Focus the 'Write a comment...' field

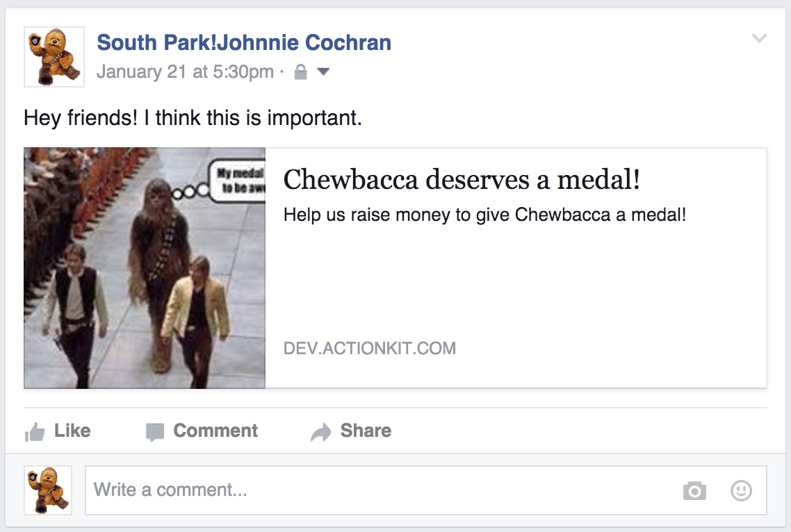tap(426, 490)
